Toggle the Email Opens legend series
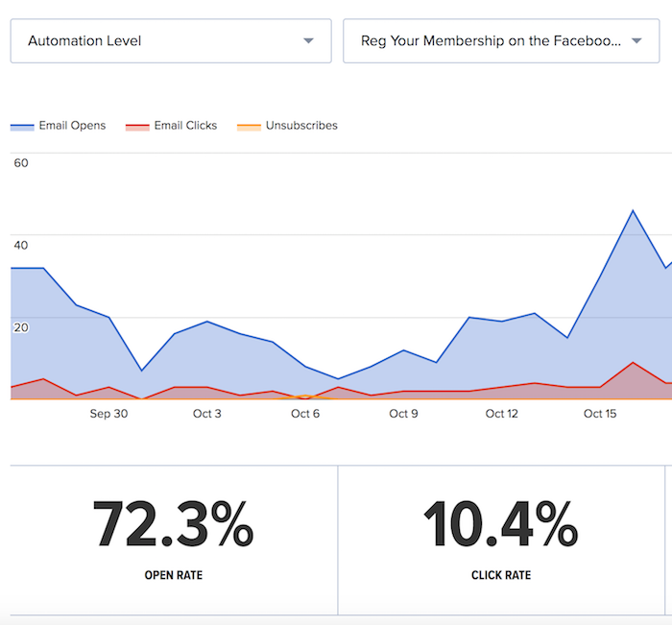 (58, 126)
